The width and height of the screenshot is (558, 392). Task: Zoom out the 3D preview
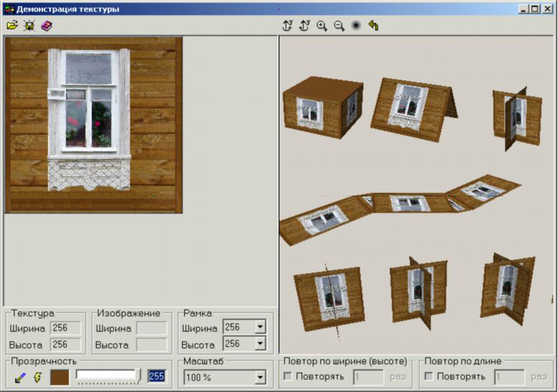[339, 26]
